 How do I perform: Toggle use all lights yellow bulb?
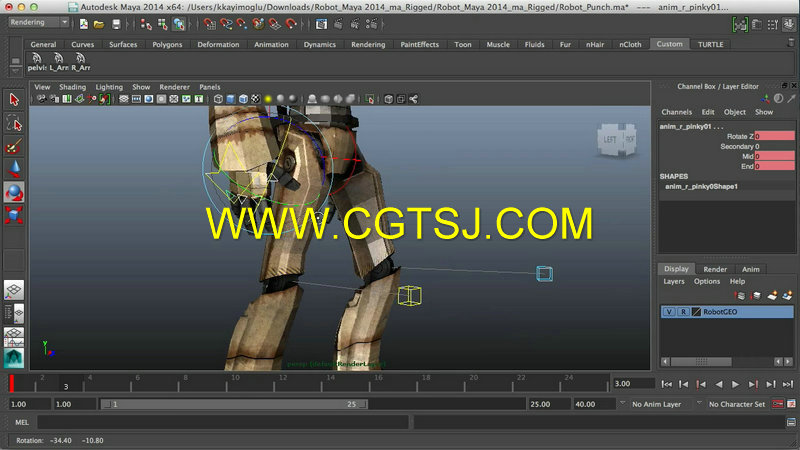point(268,99)
